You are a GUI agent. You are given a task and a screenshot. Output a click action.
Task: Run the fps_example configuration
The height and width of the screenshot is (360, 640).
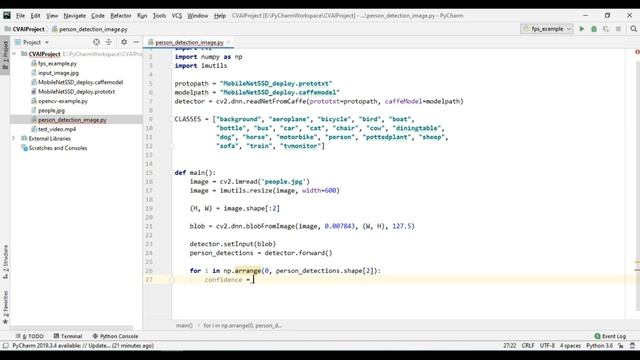click(582, 29)
